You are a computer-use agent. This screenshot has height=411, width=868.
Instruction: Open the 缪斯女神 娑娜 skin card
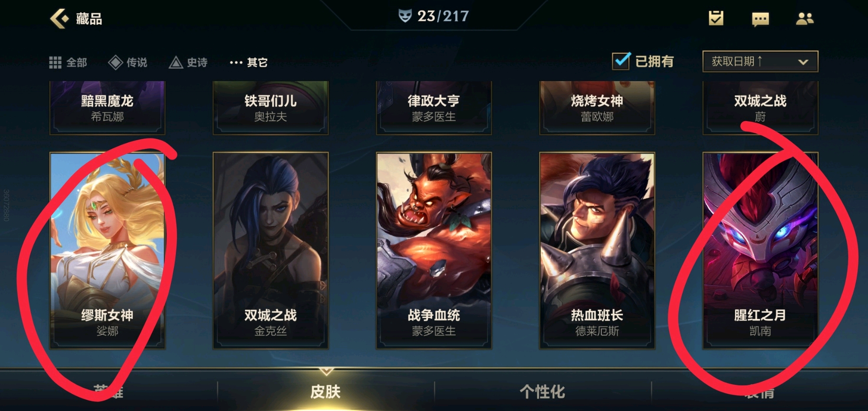107,250
